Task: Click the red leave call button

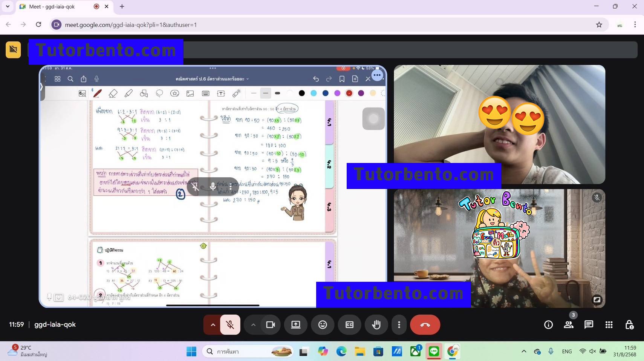Action: 425,324
